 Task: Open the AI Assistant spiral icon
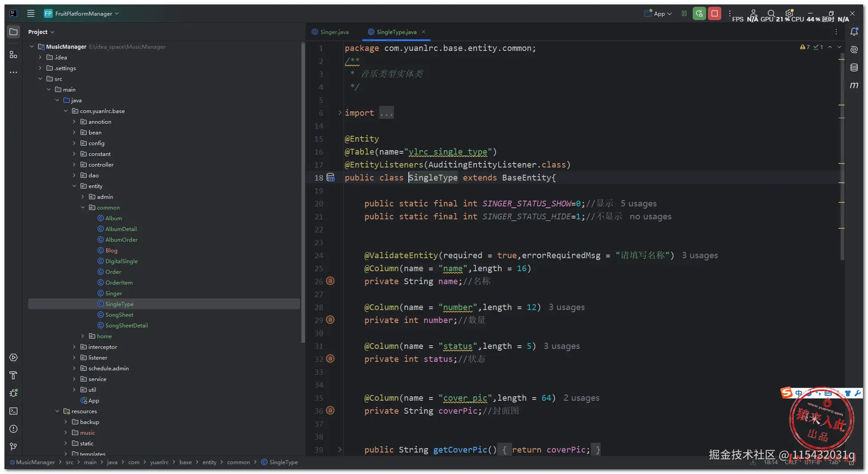(854, 50)
